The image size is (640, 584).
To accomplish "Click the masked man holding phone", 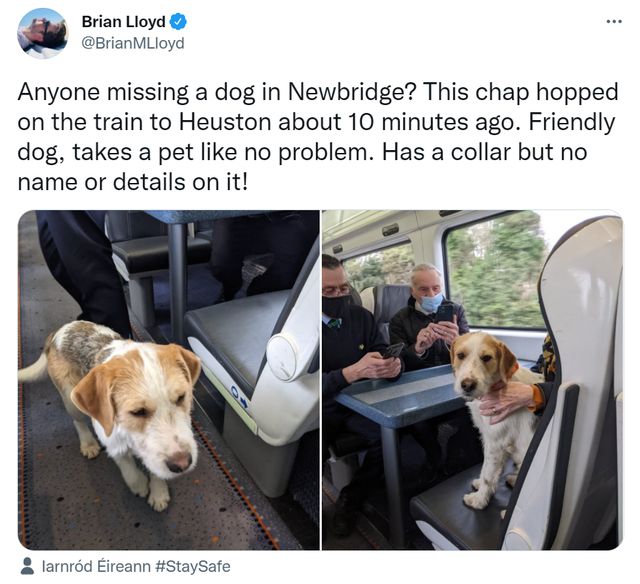I will coord(429,316).
